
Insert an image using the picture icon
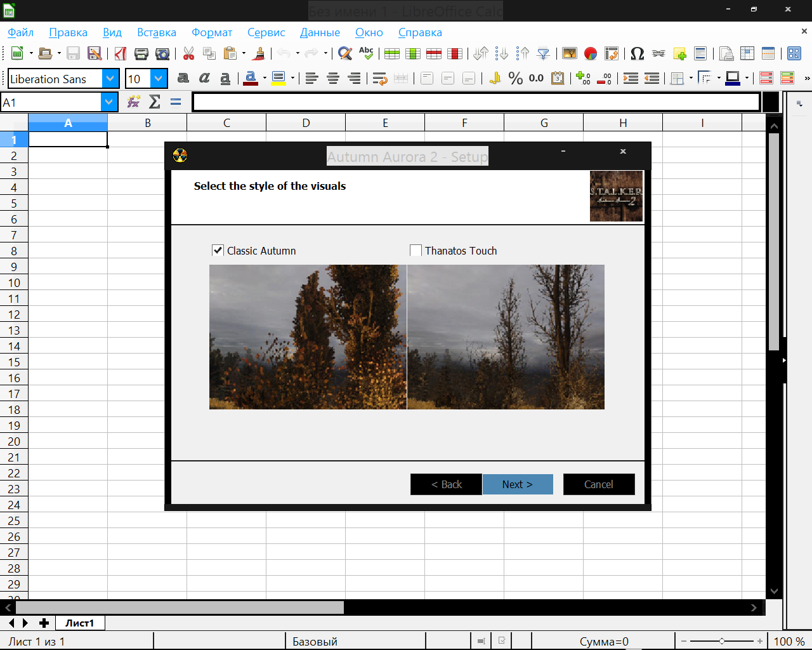(570, 53)
